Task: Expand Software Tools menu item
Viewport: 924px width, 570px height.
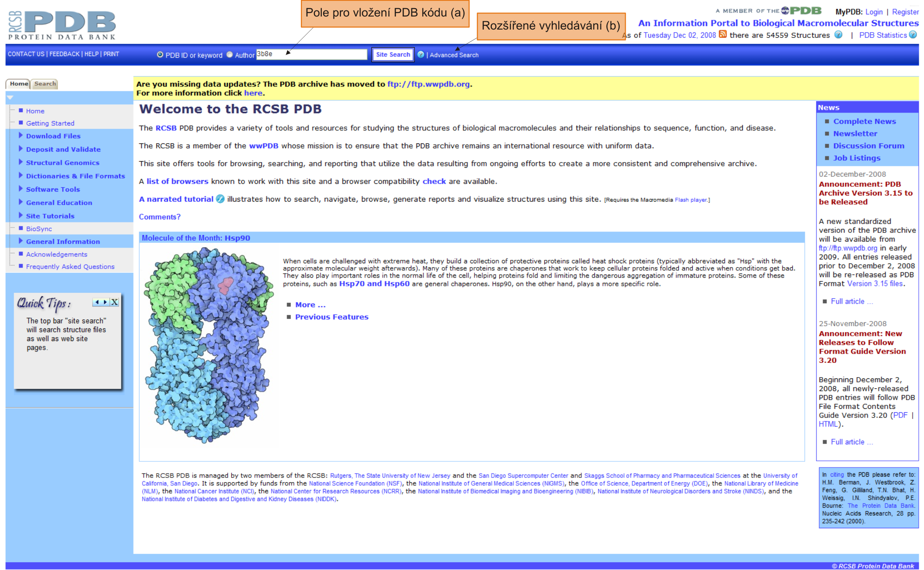Action: (x=53, y=189)
